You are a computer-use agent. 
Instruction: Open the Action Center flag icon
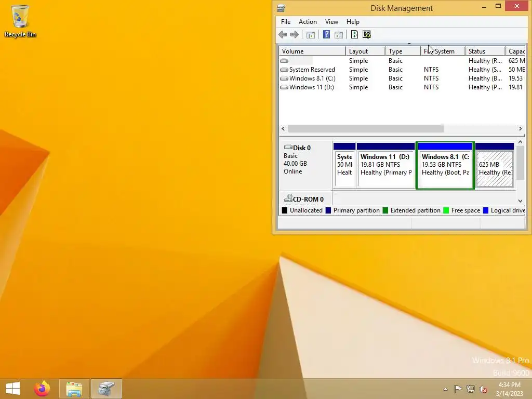pyautogui.click(x=458, y=389)
